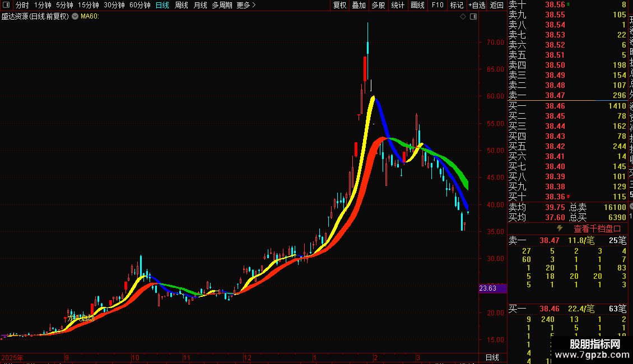The width and height of the screenshot is (633, 364).
Task: Click the MA60 indicator label
Action: pyautogui.click(x=90, y=17)
